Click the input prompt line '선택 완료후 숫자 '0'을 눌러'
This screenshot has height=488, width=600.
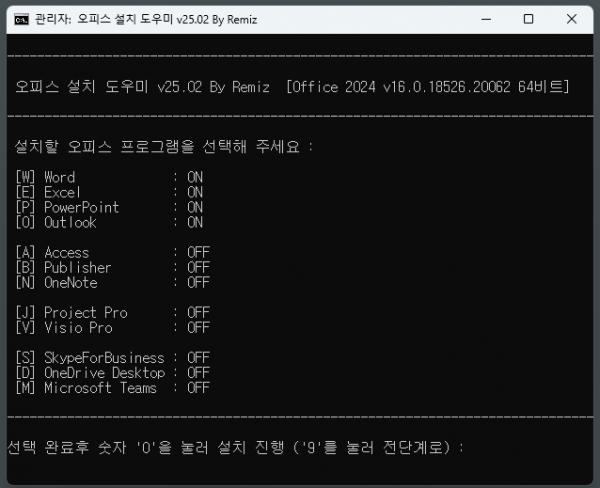[108, 447]
